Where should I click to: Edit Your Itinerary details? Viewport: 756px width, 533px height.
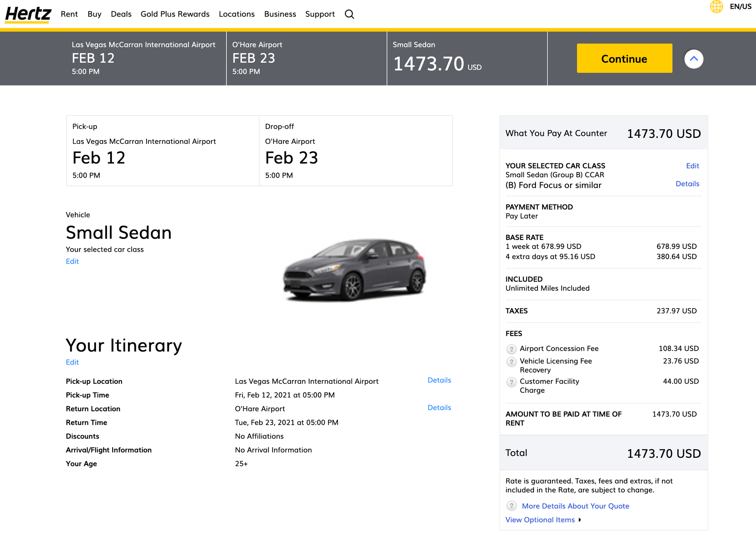click(x=72, y=362)
